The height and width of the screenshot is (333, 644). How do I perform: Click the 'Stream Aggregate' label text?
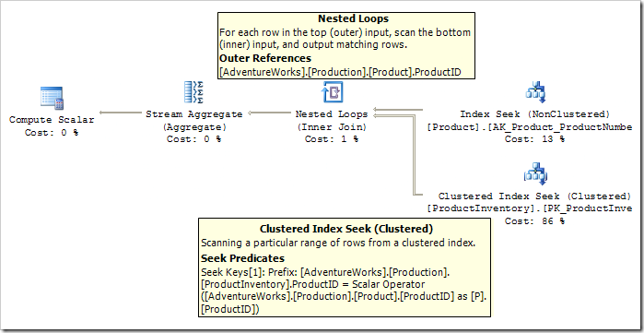pos(193,113)
